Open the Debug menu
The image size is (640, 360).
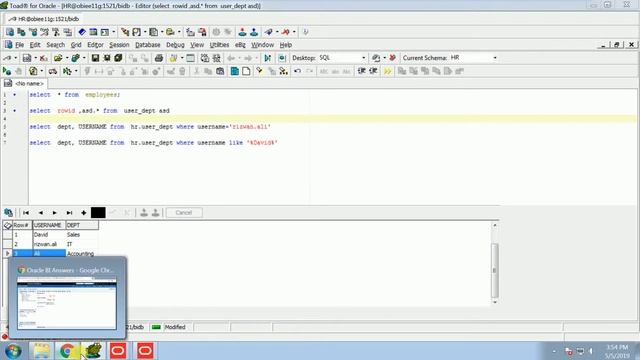pos(175,45)
